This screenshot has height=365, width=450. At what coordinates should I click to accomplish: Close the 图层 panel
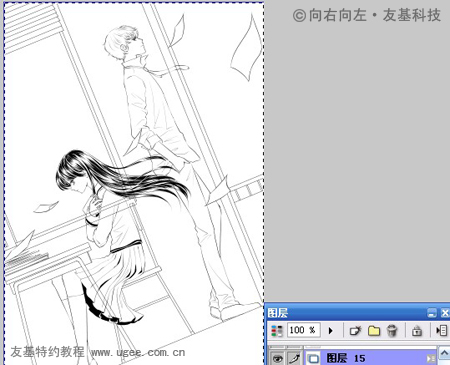coord(445,313)
